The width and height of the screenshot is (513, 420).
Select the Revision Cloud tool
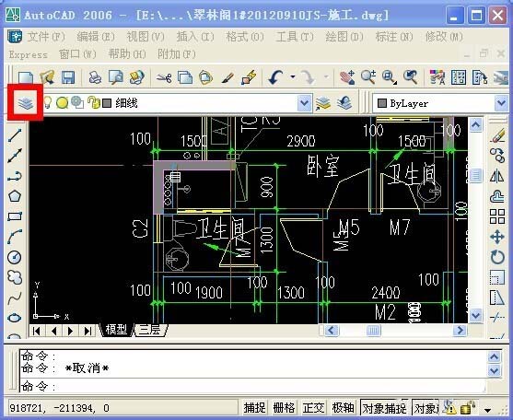pos(15,277)
